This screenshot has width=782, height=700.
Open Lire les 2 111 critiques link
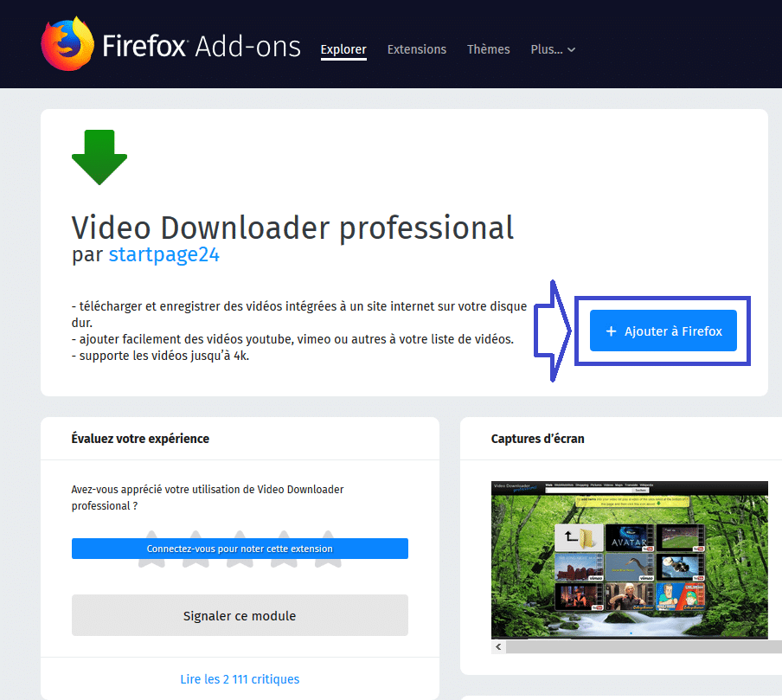click(x=240, y=679)
